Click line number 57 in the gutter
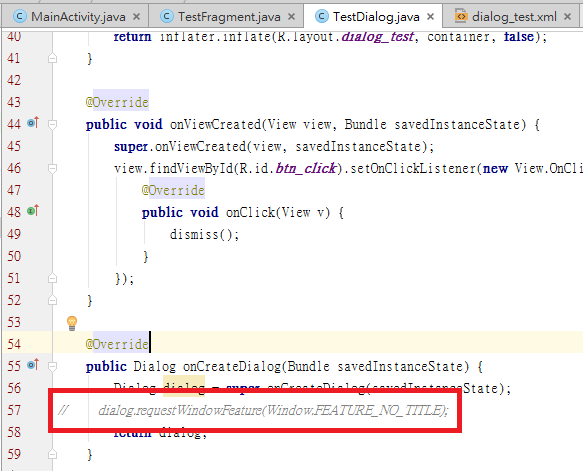Image resolution: width=583 pixels, height=471 pixels. coord(14,410)
